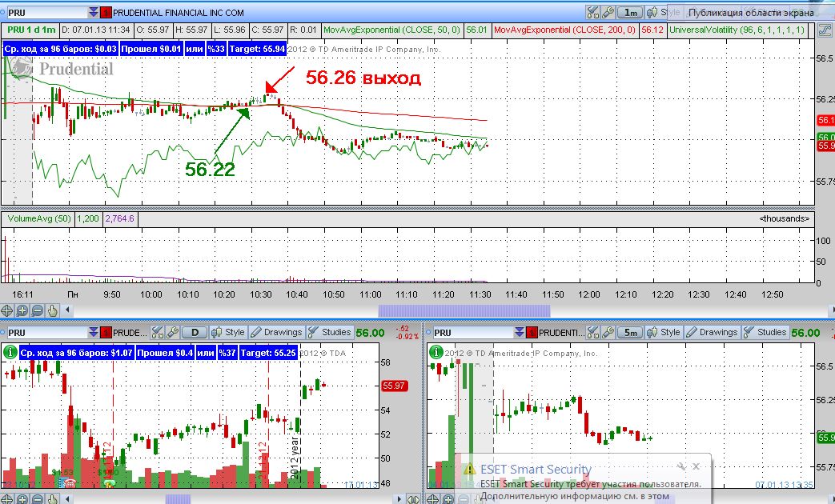Viewport: 835px width, 504px height.
Task: Zoom in on the 5m chart
Action: pos(448,499)
